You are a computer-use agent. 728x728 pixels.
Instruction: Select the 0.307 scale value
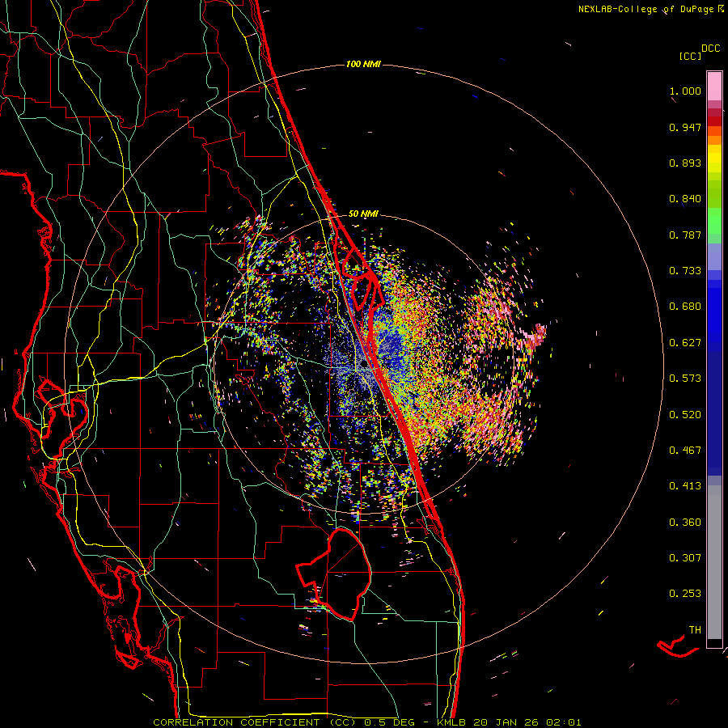point(685,558)
